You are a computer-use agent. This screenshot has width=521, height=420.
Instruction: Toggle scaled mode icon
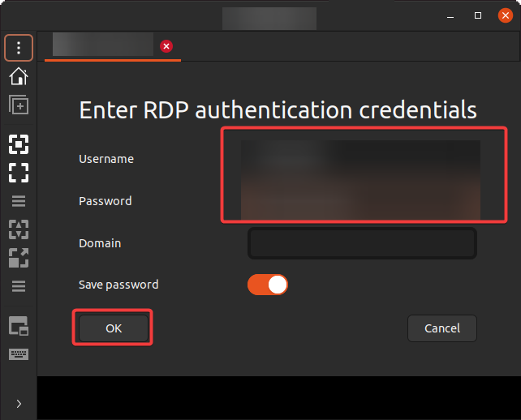[x=19, y=258]
